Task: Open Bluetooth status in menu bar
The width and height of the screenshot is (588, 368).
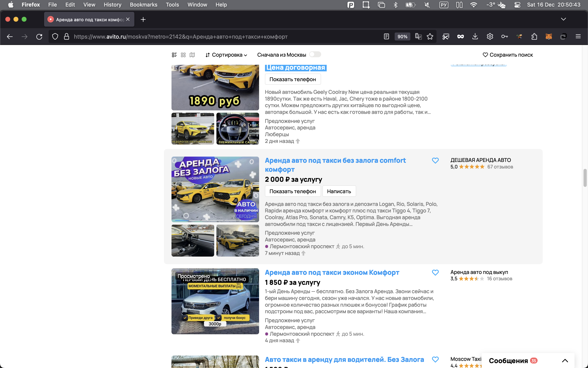Action: pos(395,5)
